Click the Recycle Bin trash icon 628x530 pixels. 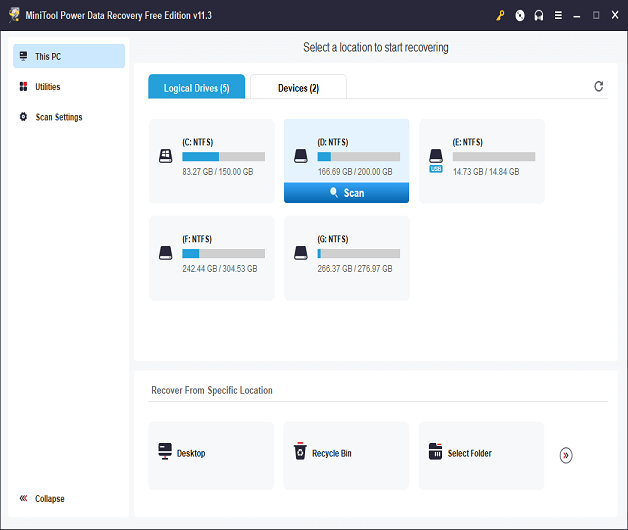tap(300, 451)
